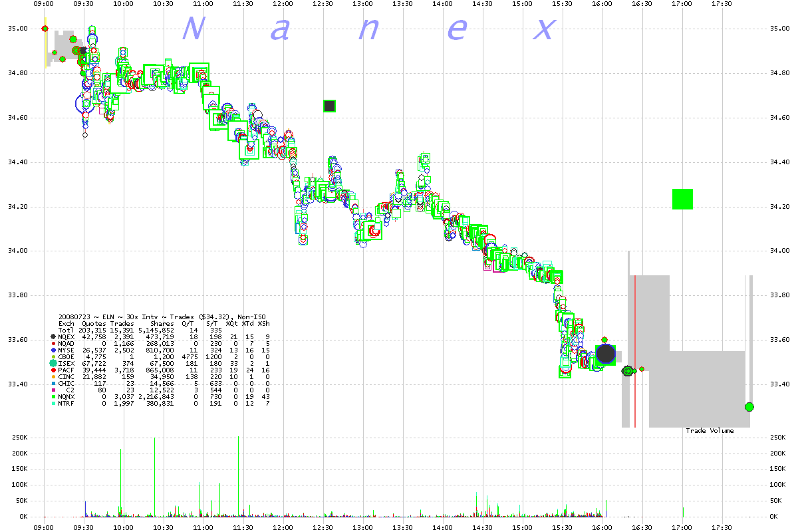The image size is (798, 532).
Task: Click the NQNX green square legend marker
Action: (x=54, y=396)
